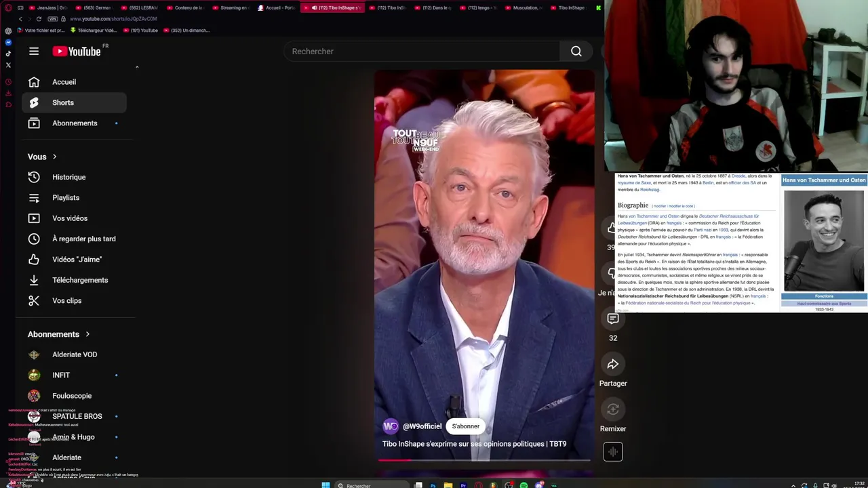
Task: Open Photoshop from the taskbar
Action: pos(433,485)
